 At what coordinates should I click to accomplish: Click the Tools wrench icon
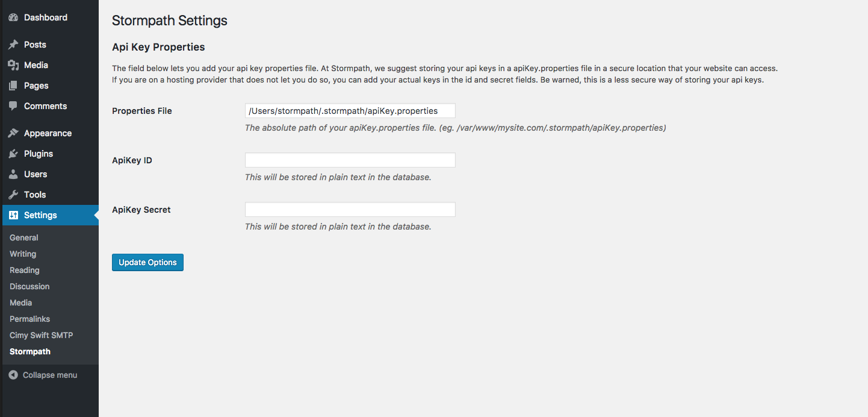13,195
